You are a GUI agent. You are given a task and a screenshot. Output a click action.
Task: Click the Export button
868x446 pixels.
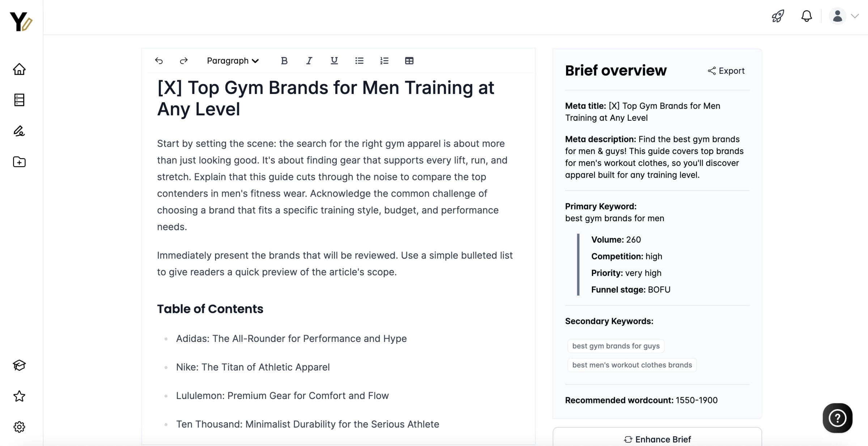point(726,71)
